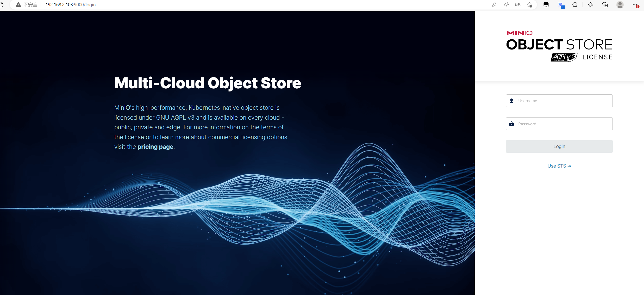Open the Tampermonkey extension
The width and height of the screenshot is (644, 295).
546,5
